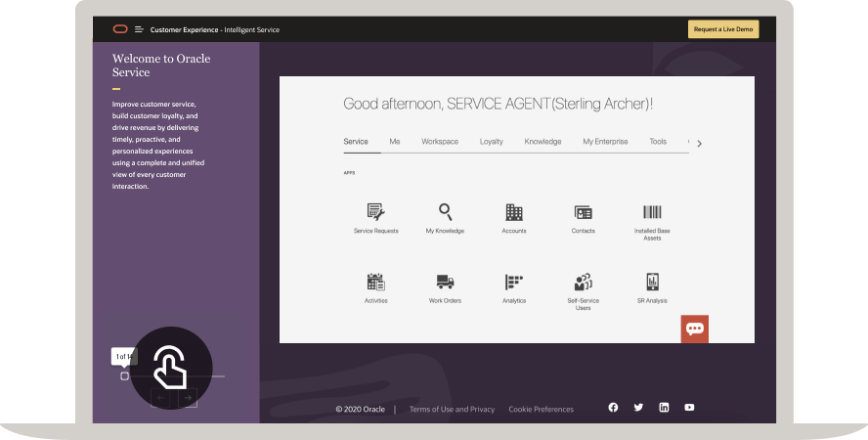Screen dimensions: 868x440
Task: Expand more tabs with right chevron
Action: pyautogui.click(x=699, y=144)
